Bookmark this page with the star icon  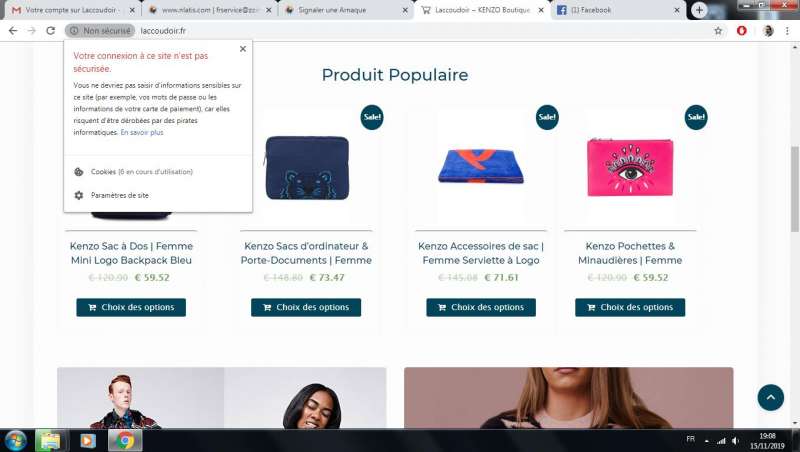point(718,31)
